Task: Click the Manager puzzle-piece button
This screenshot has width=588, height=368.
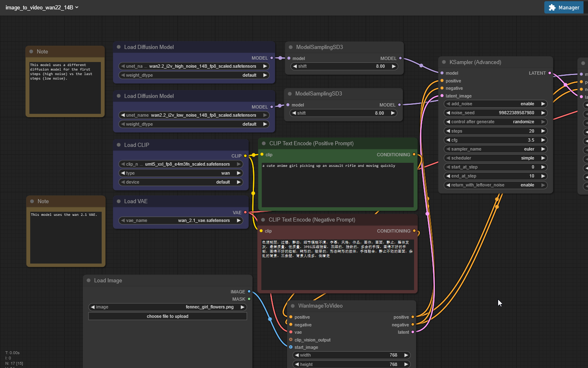Action: (x=563, y=7)
